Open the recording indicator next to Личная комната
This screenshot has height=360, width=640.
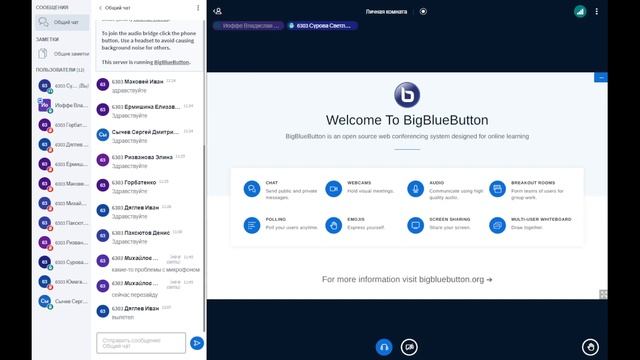click(423, 11)
